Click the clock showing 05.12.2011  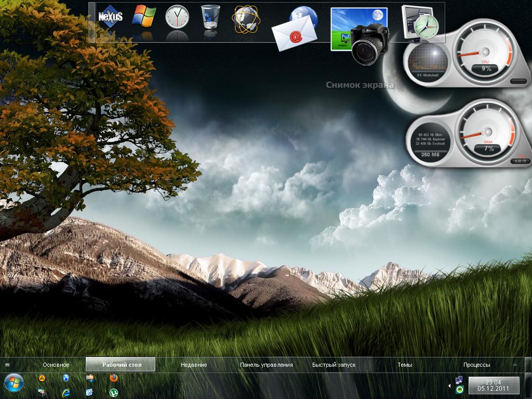point(494,385)
